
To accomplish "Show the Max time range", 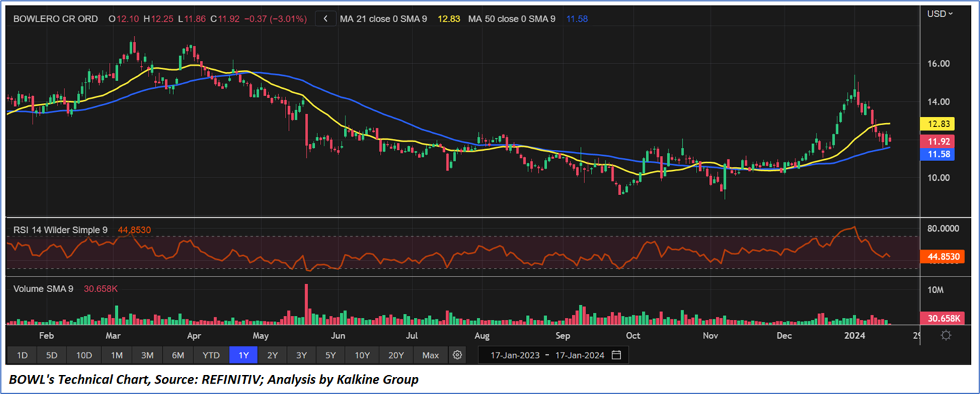I will coord(431,356).
